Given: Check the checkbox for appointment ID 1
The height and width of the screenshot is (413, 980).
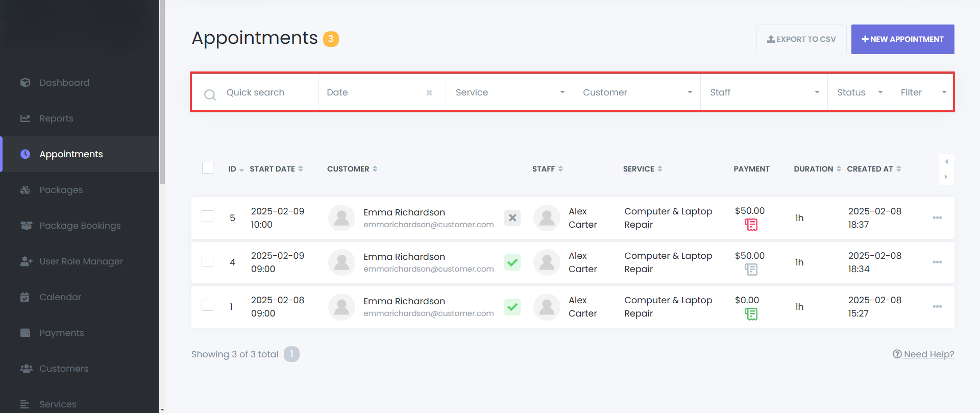Looking at the screenshot, I should point(208,305).
